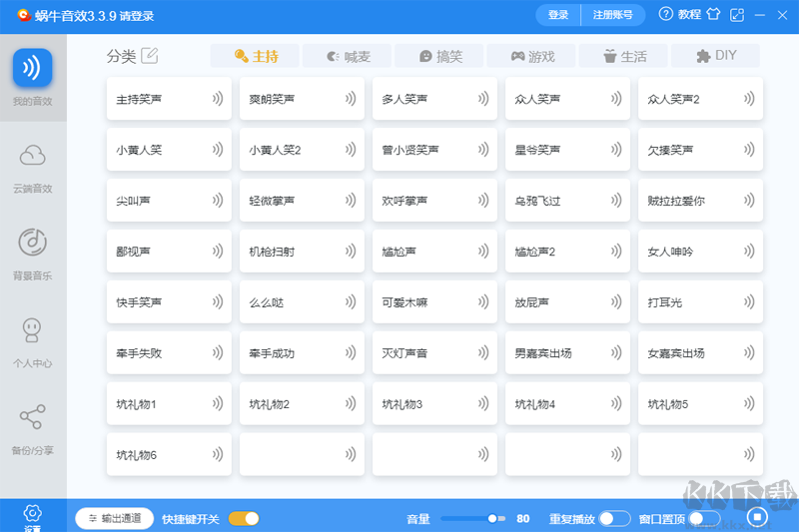The image size is (799, 532).
Task: Play sound icon on 坑礼物6 card
Action: click(x=218, y=454)
